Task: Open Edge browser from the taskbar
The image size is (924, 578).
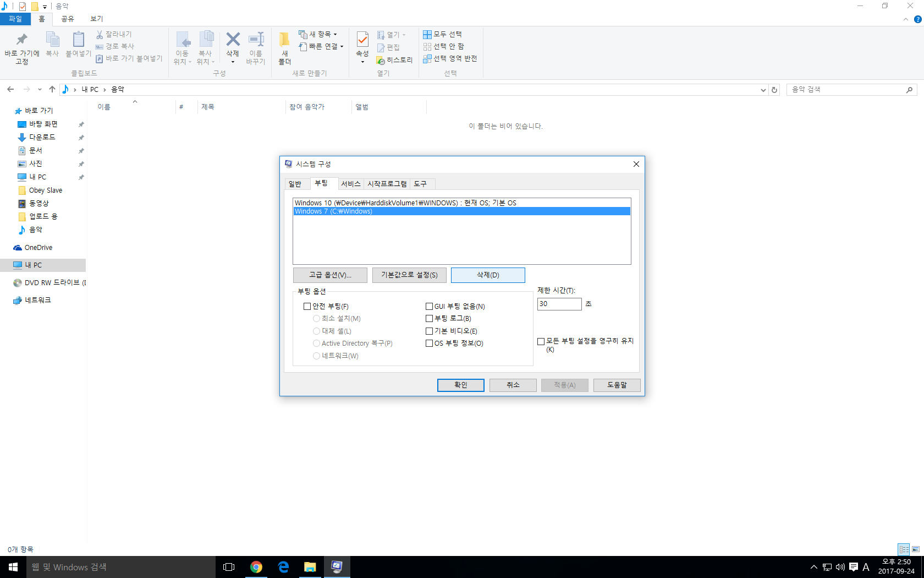Action: (283, 567)
